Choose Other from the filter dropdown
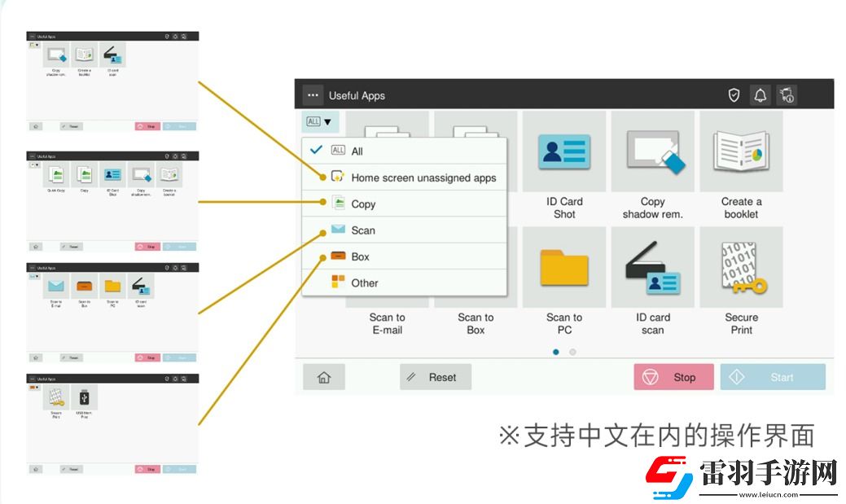This screenshot has height=504, width=846. 365,283
